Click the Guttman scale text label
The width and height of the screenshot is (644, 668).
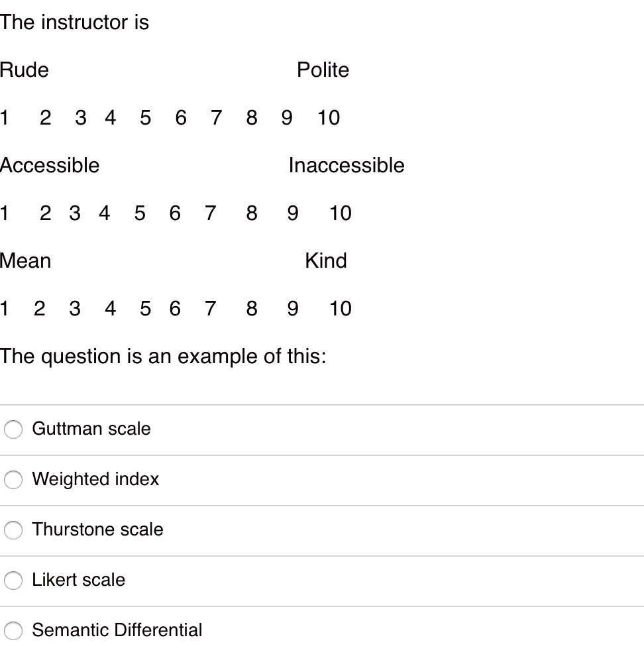[91, 429]
